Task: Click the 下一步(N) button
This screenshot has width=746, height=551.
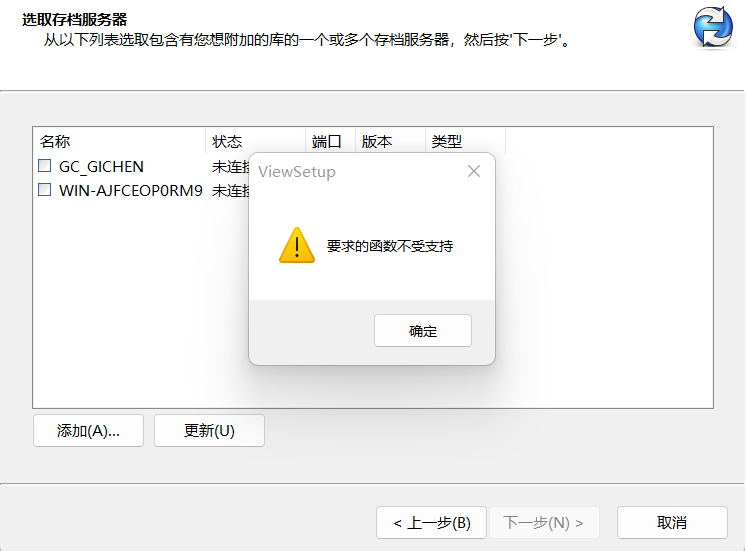Action: pyautogui.click(x=544, y=522)
